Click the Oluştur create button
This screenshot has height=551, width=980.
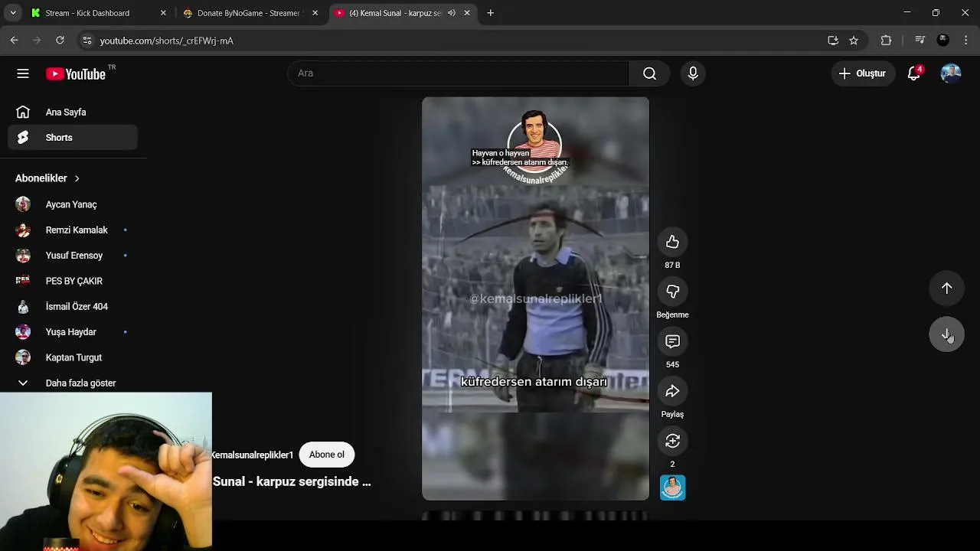point(863,73)
